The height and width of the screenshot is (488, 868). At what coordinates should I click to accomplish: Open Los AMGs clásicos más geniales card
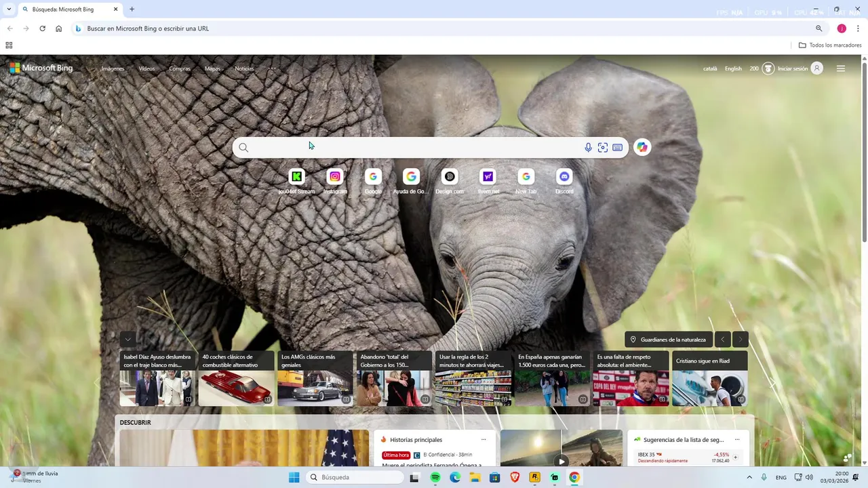coord(315,378)
